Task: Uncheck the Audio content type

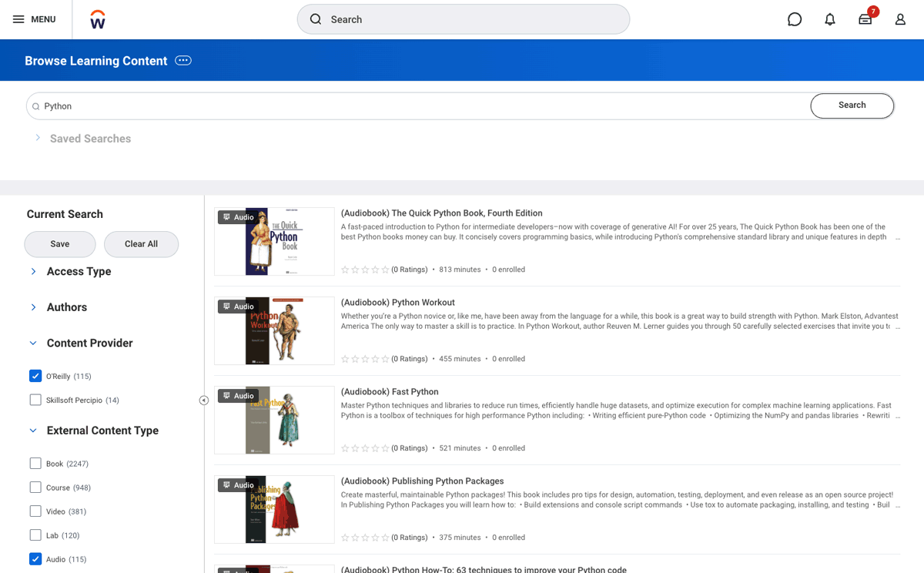Action: point(35,559)
